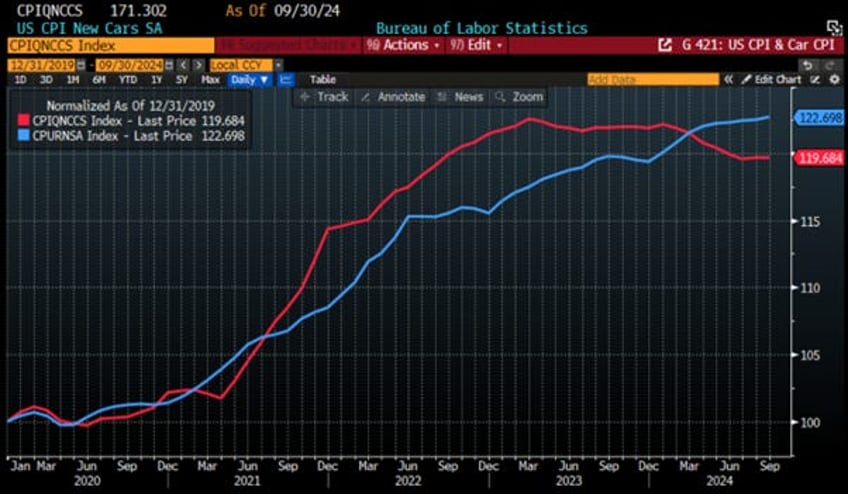Choose the Annotate pencil tool

(393, 97)
